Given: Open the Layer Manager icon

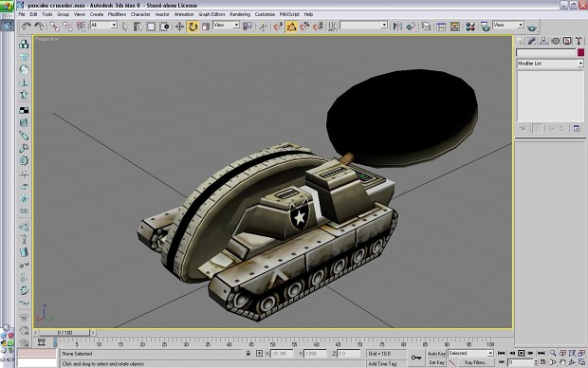Looking at the screenshot, I should (426, 27).
